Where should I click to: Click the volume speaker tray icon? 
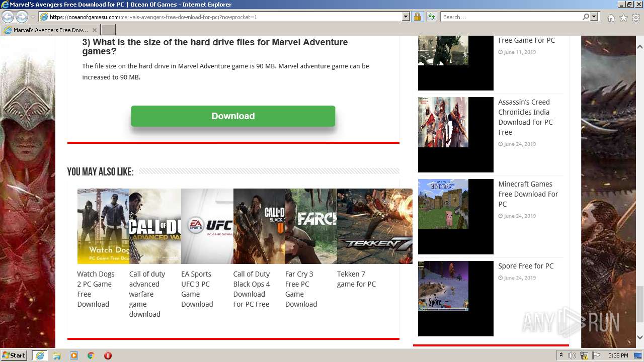click(x=572, y=355)
